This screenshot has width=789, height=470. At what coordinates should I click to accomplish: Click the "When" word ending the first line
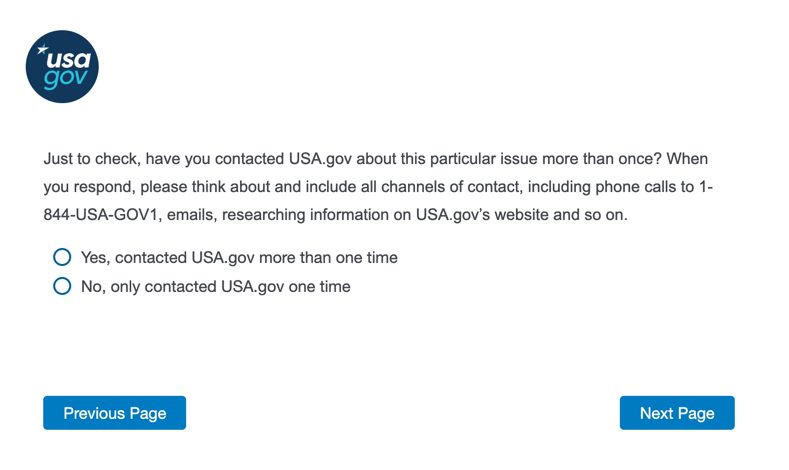pyautogui.click(x=690, y=159)
